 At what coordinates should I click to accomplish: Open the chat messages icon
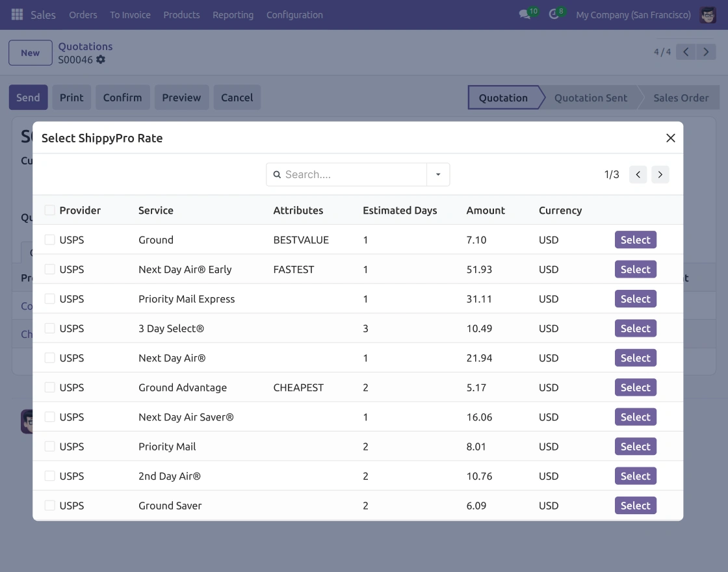click(x=525, y=14)
